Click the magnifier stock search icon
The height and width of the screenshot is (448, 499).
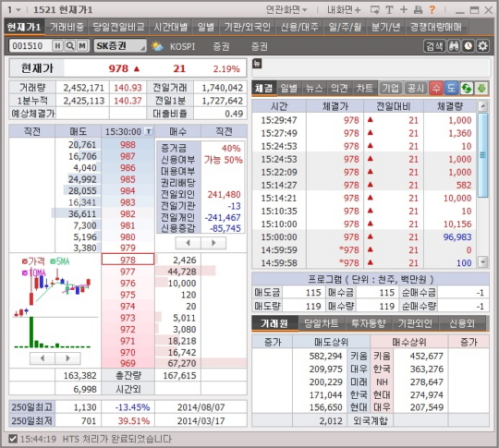69,46
